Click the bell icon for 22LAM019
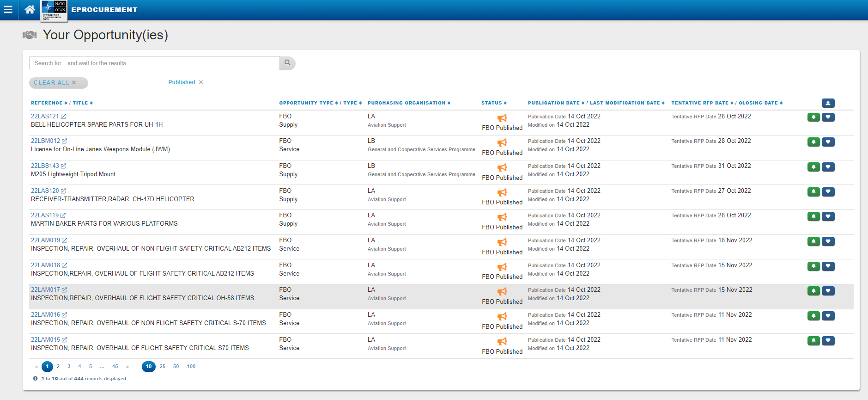 pos(813,241)
